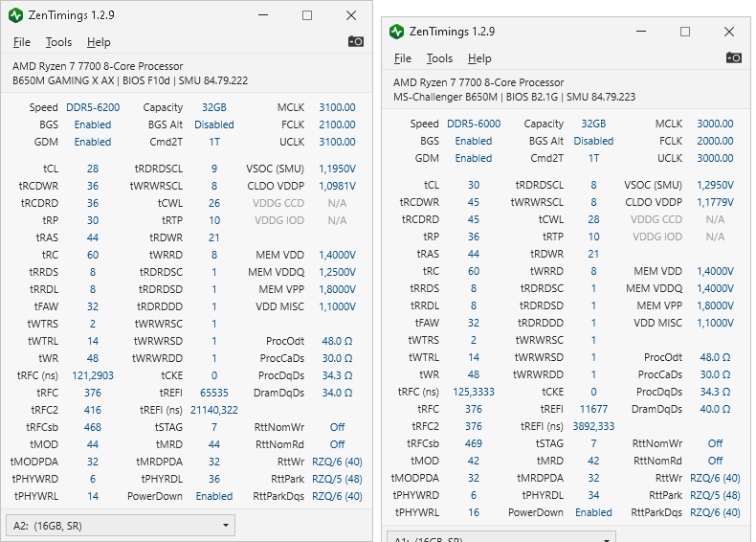Open the Tools menu in the DDR5-6200 window
This screenshot has width=756, height=542.
point(58,42)
